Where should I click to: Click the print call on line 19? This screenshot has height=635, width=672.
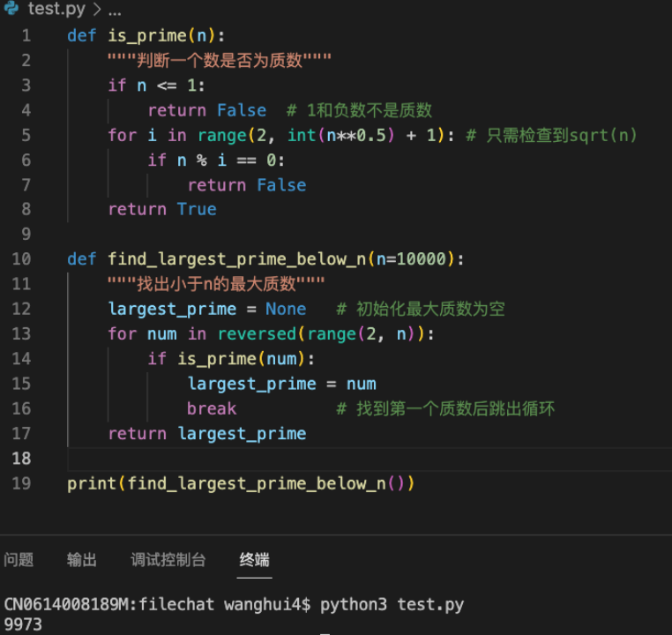(241, 483)
